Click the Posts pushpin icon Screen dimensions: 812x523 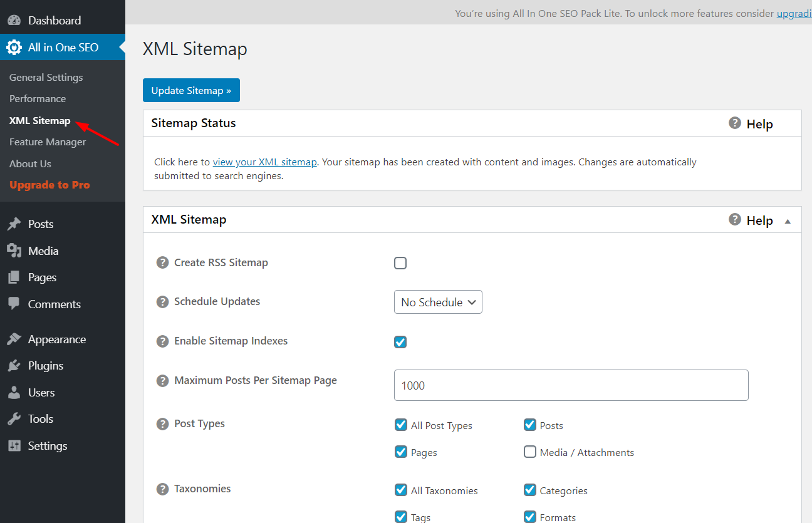[x=14, y=224]
